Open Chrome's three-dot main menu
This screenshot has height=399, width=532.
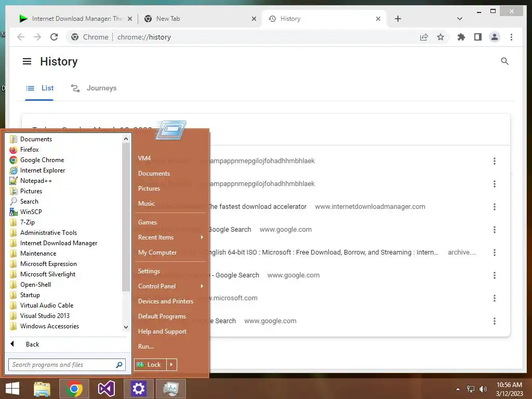coord(511,37)
